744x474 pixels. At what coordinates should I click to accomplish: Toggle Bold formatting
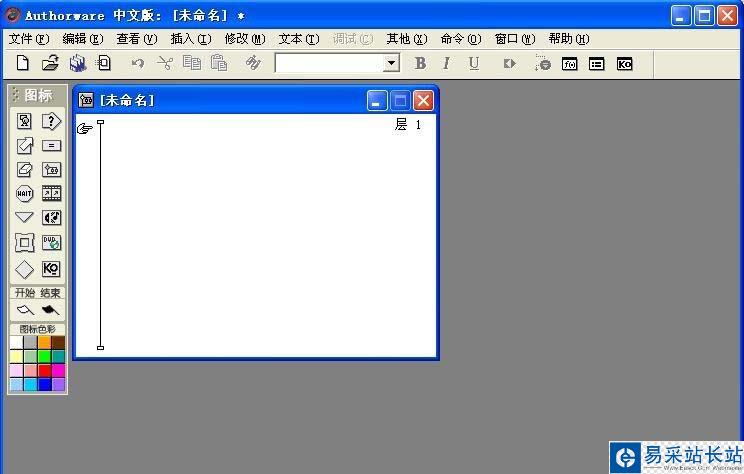click(420, 63)
